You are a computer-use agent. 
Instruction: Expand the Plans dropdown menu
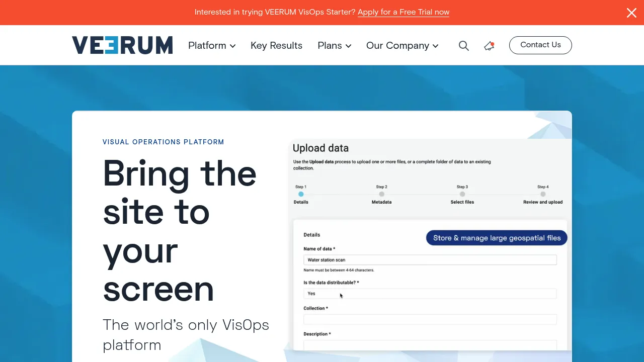pyautogui.click(x=335, y=46)
